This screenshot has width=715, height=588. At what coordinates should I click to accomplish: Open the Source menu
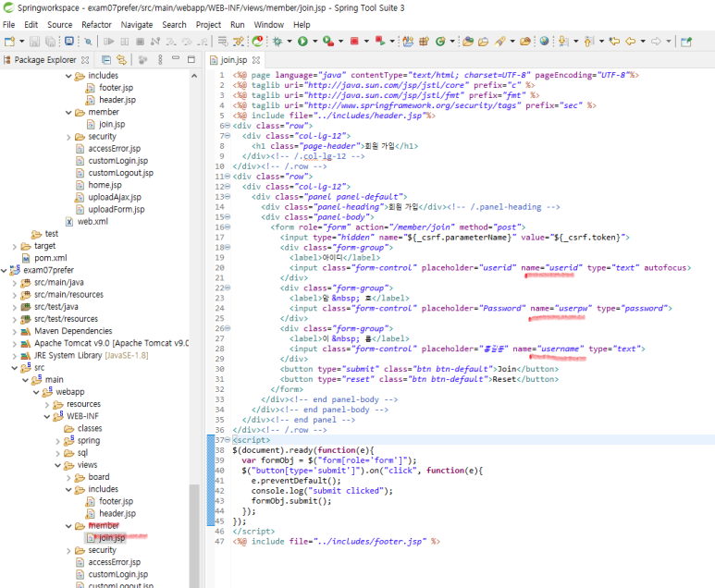coord(60,25)
